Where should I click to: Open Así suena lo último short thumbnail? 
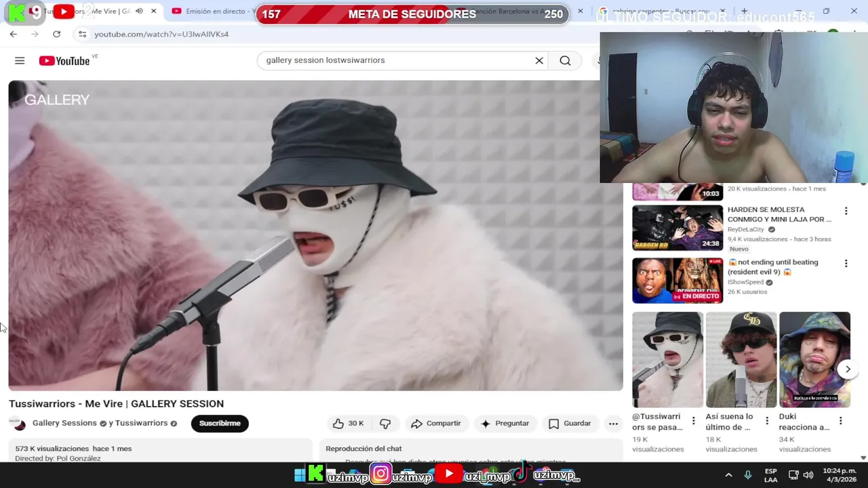741,359
